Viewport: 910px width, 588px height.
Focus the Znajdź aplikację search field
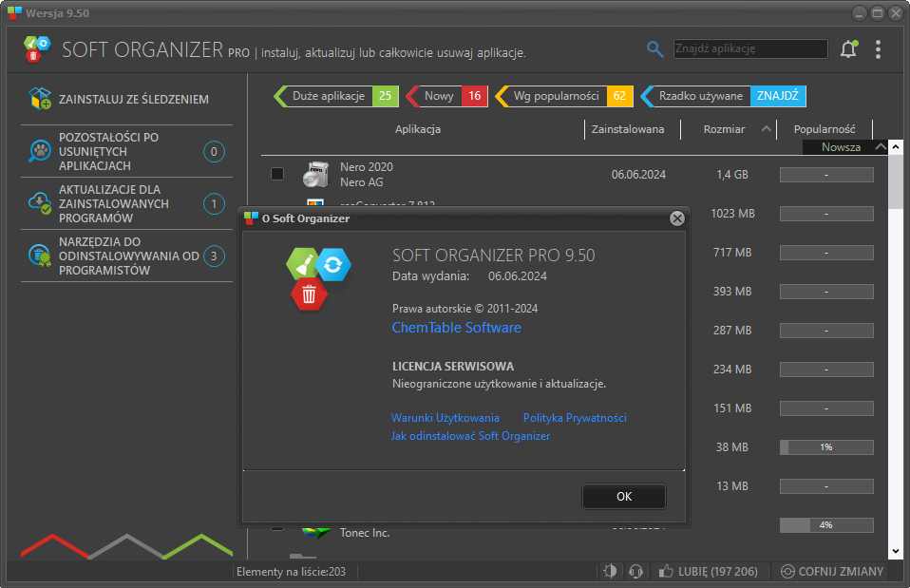[x=750, y=48]
